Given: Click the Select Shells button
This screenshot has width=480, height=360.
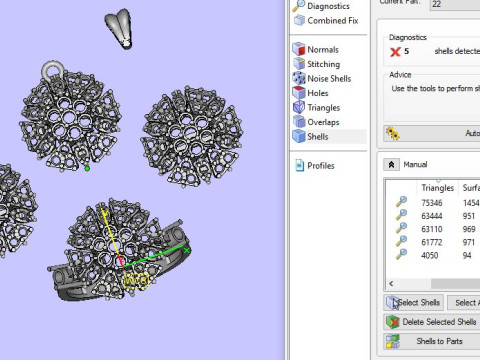Looking at the screenshot, I should 413,303.
